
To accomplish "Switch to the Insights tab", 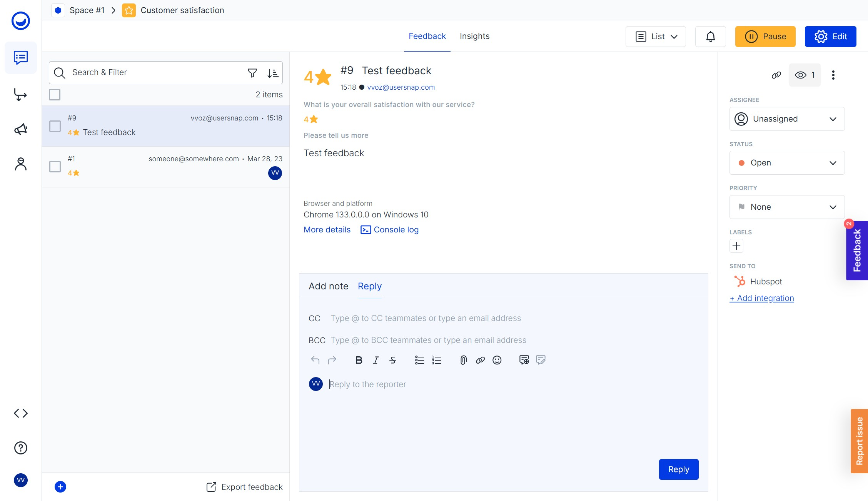I will point(474,36).
